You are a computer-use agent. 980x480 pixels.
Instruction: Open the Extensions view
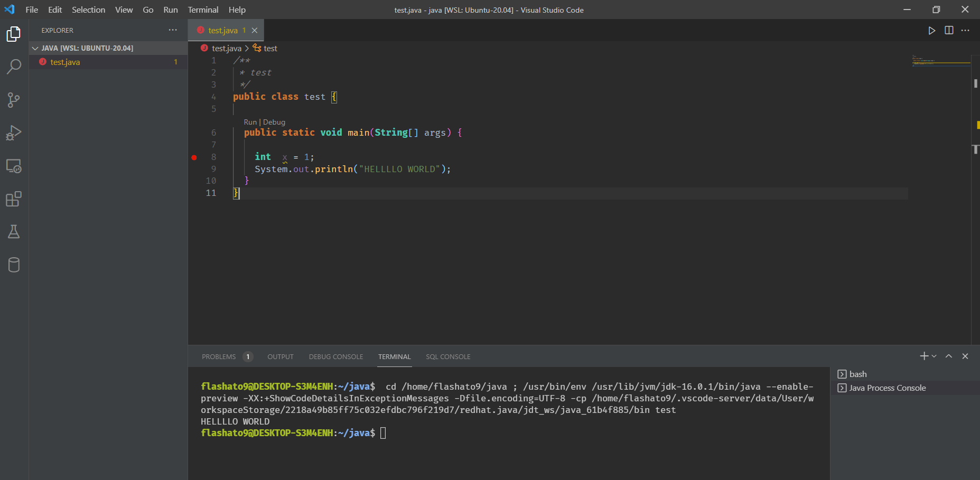(x=14, y=199)
